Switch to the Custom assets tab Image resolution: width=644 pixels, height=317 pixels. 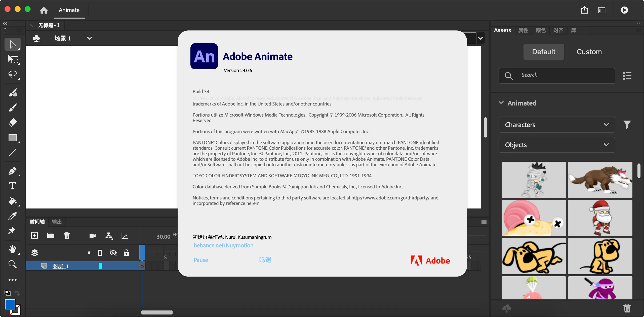click(589, 52)
